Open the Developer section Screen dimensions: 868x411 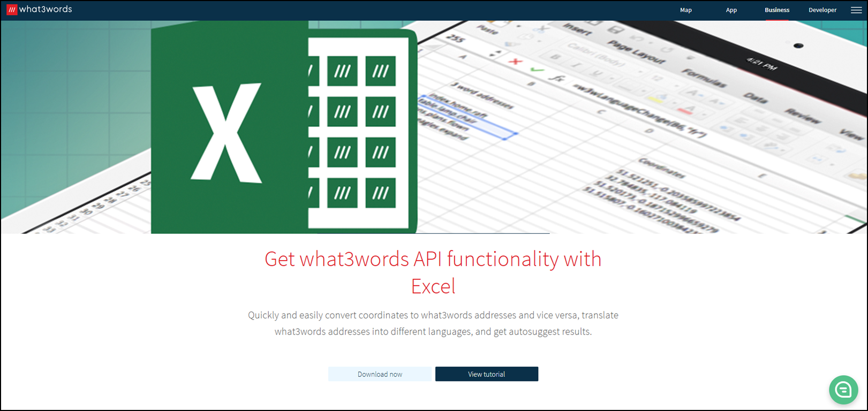click(x=822, y=10)
